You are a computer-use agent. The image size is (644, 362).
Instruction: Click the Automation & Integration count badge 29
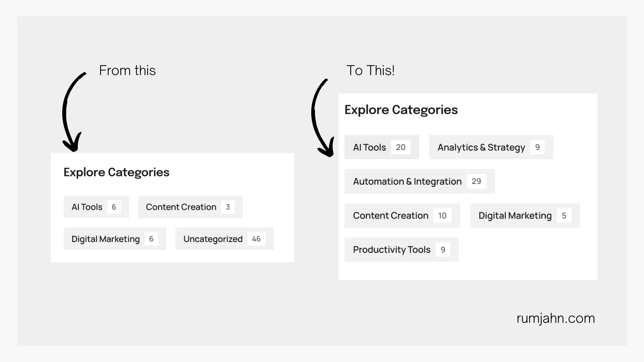[476, 181]
